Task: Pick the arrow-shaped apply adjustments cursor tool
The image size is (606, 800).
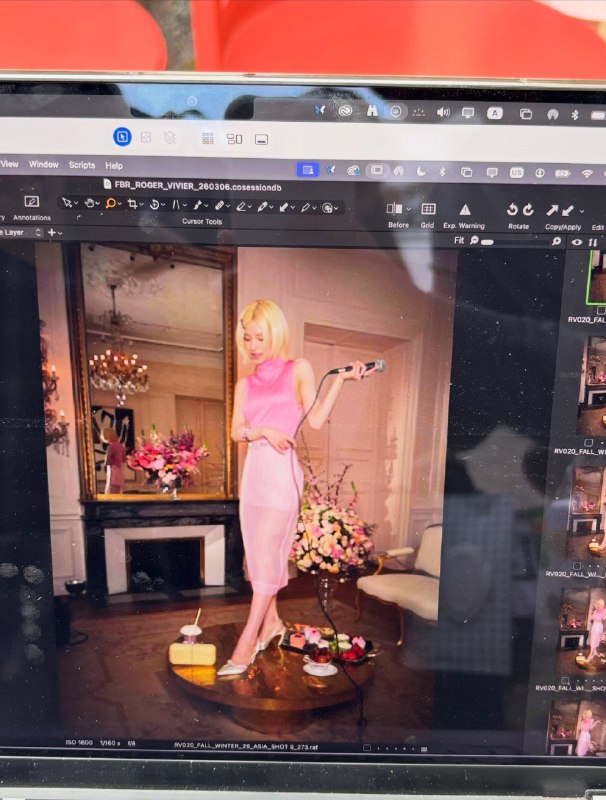Action: coord(284,207)
